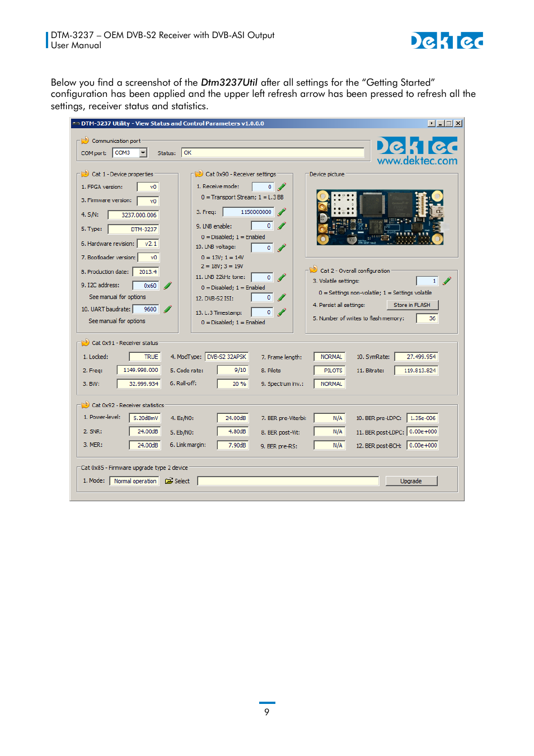Click the Link margin value 7.90dB

pos(232,445)
